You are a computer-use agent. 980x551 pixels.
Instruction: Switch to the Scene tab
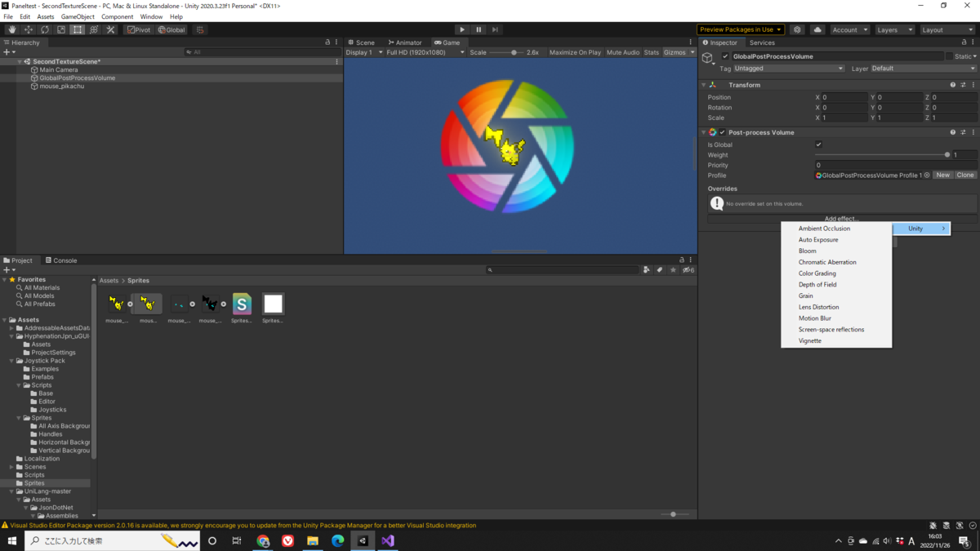pyautogui.click(x=361, y=42)
